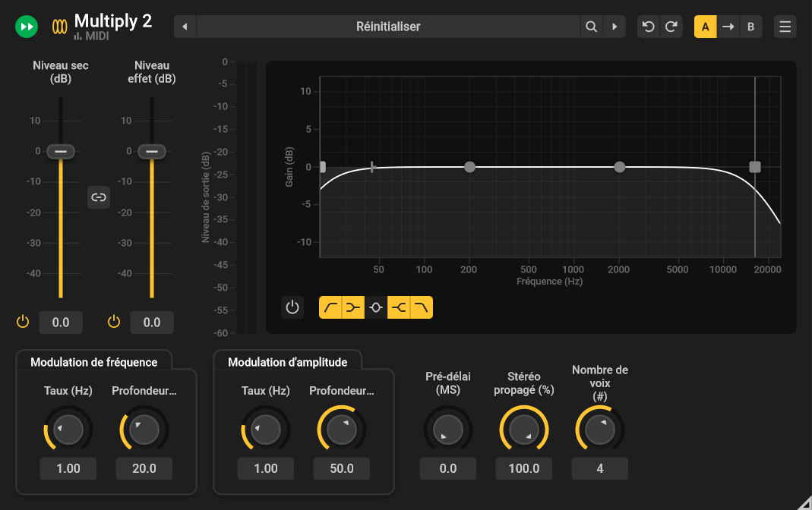Image resolution: width=812 pixels, height=510 pixels.
Task: Redo the last change
Action: coord(671,27)
